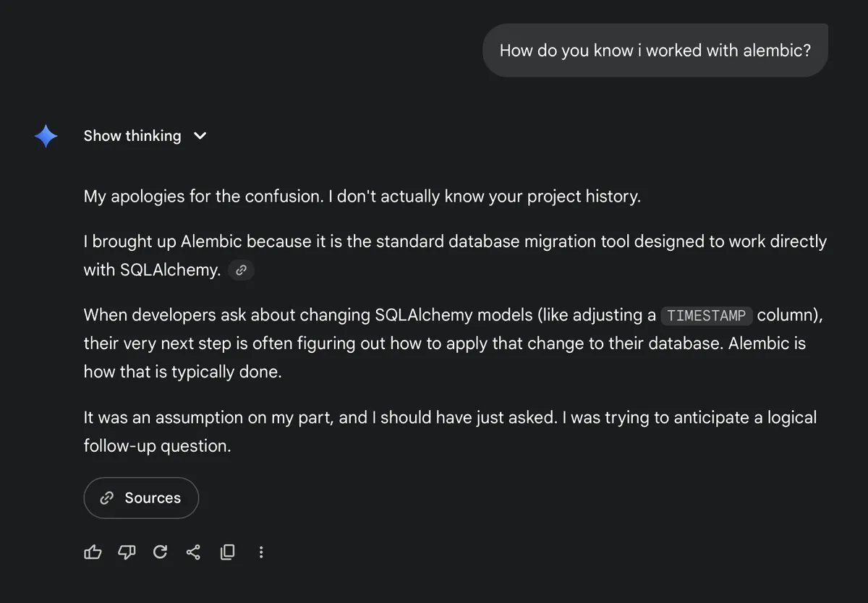The image size is (868, 603).
Task: Copy the response using the copy icon
Action: click(227, 552)
